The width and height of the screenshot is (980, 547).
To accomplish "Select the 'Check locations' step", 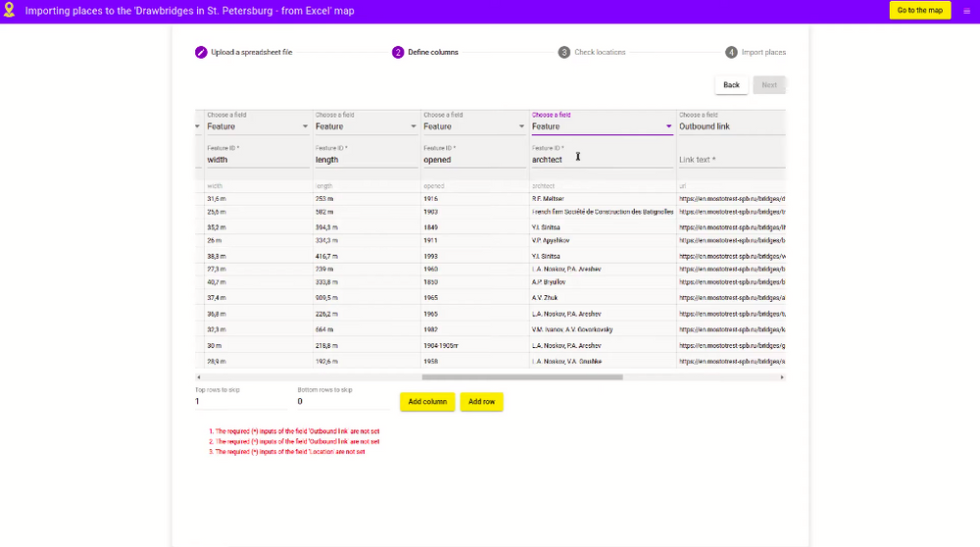I will coord(600,52).
